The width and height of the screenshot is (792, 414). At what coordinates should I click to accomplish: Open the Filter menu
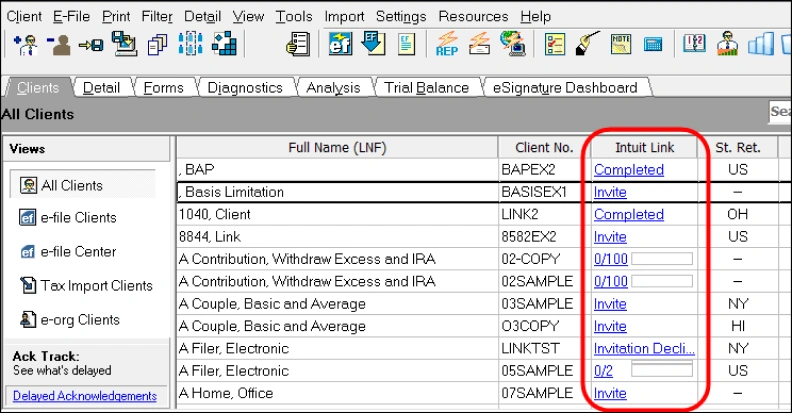(x=157, y=17)
